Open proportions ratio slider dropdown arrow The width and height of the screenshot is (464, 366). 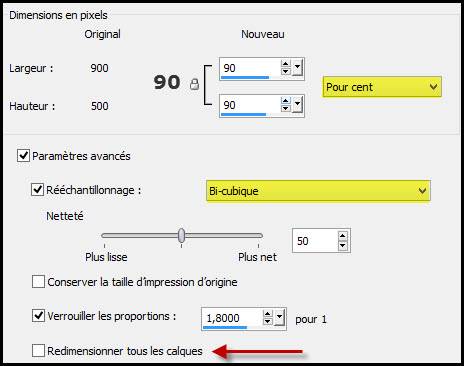pyautogui.click(x=279, y=318)
